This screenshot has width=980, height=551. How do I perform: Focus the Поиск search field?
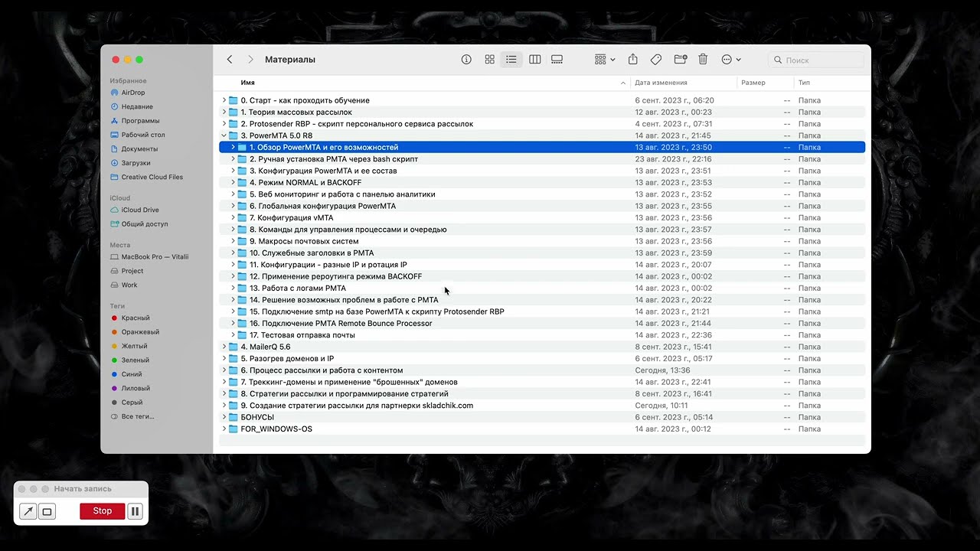coord(816,60)
